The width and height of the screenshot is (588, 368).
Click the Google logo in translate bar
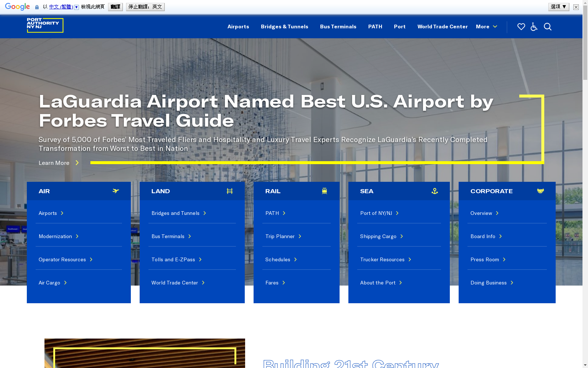pos(17,7)
